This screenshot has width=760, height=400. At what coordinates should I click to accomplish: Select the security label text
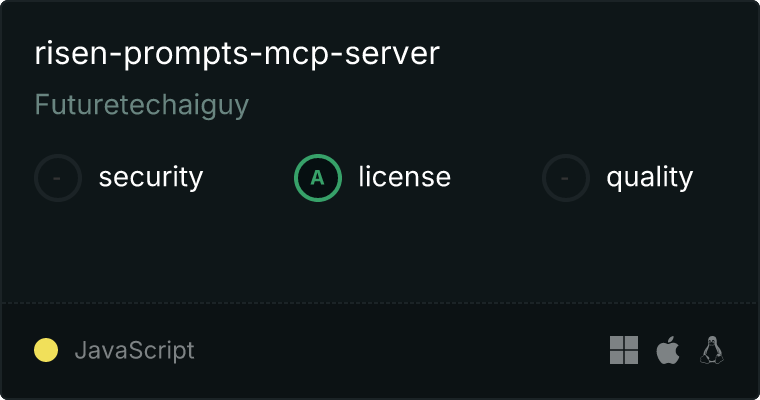click(151, 177)
